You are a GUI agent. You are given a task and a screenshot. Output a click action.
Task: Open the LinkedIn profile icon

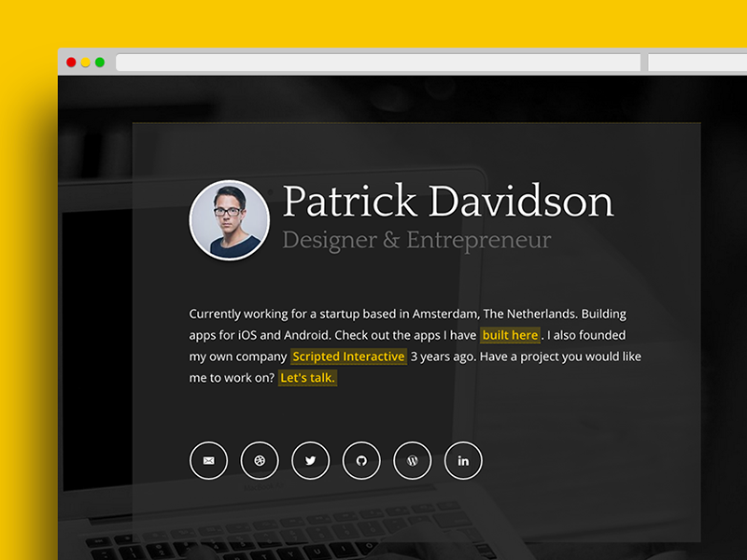click(463, 460)
